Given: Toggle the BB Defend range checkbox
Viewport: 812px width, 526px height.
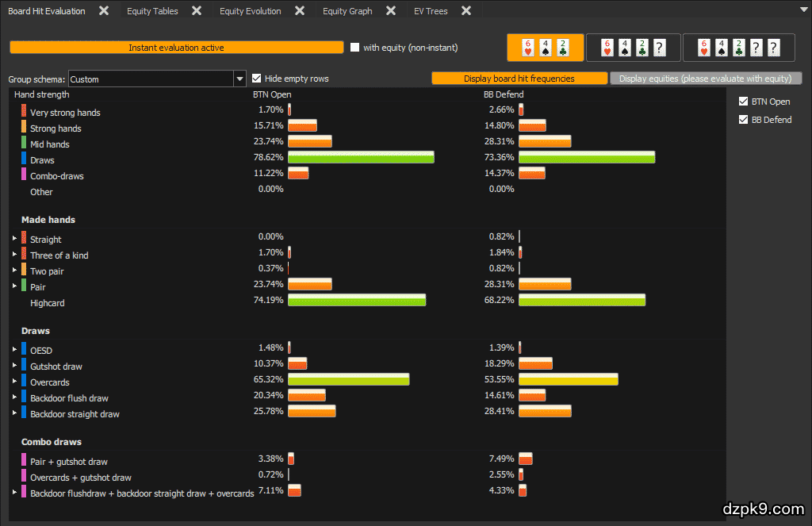Looking at the screenshot, I should (x=743, y=120).
